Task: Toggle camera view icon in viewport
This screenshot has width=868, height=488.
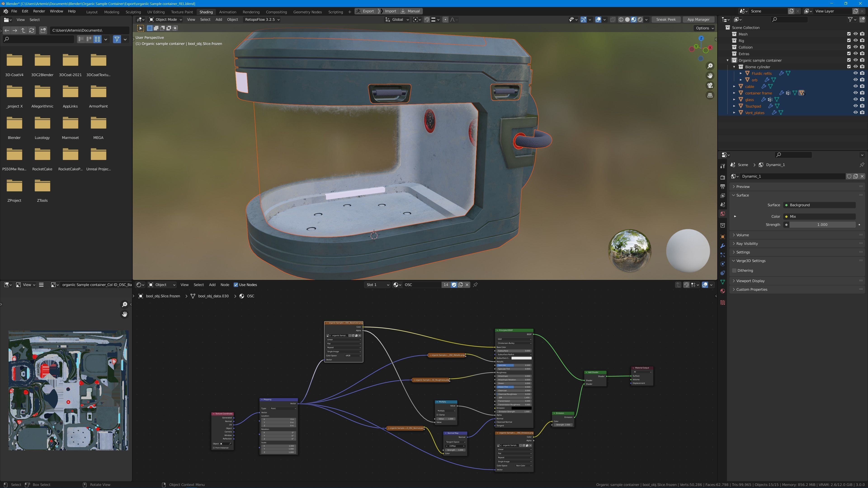Action: 710,86
